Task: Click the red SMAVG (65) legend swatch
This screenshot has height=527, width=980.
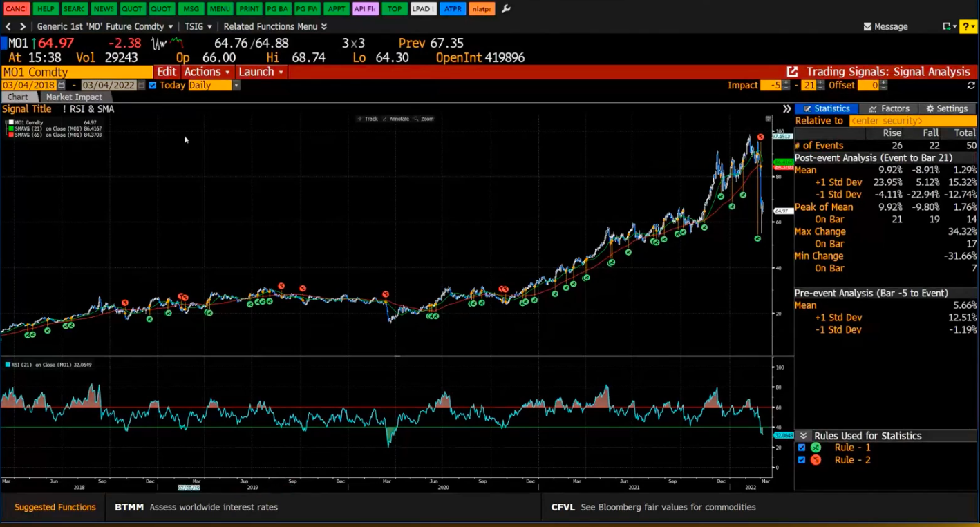Action: click(x=10, y=135)
